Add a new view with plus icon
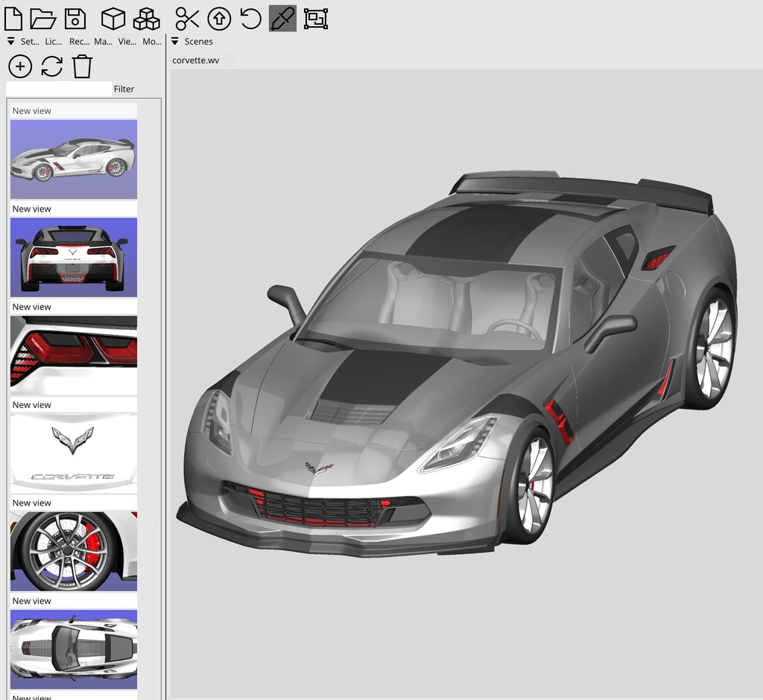The height and width of the screenshot is (700, 763). [x=20, y=66]
